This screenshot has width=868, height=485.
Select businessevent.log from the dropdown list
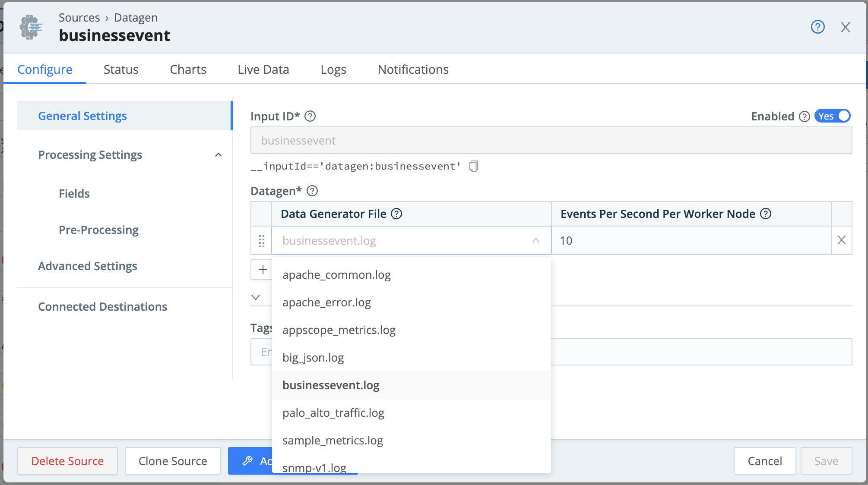point(330,385)
